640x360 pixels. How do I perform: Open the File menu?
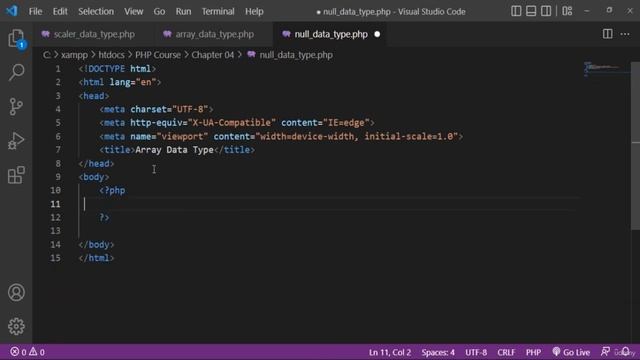tap(36, 11)
